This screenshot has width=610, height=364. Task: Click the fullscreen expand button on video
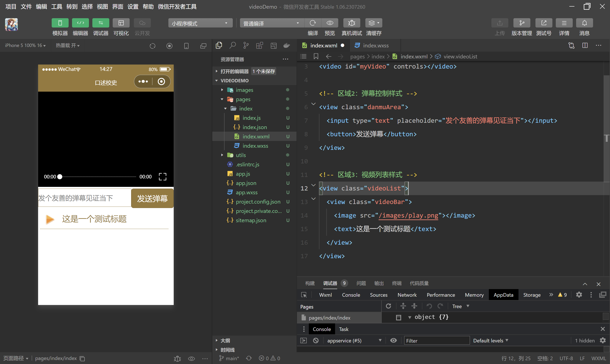click(x=163, y=176)
